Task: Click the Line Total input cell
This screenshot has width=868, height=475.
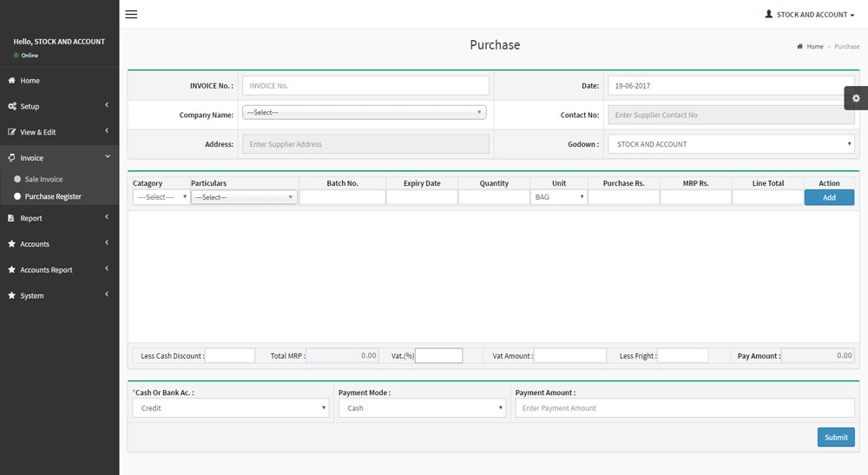Action: pos(768,197)
